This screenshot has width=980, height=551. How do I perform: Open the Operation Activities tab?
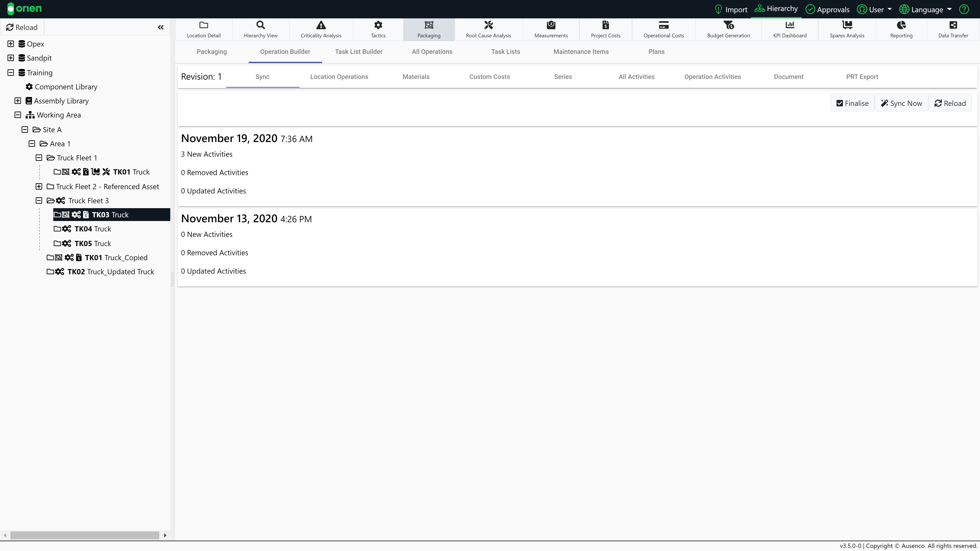tap(712, 77)
